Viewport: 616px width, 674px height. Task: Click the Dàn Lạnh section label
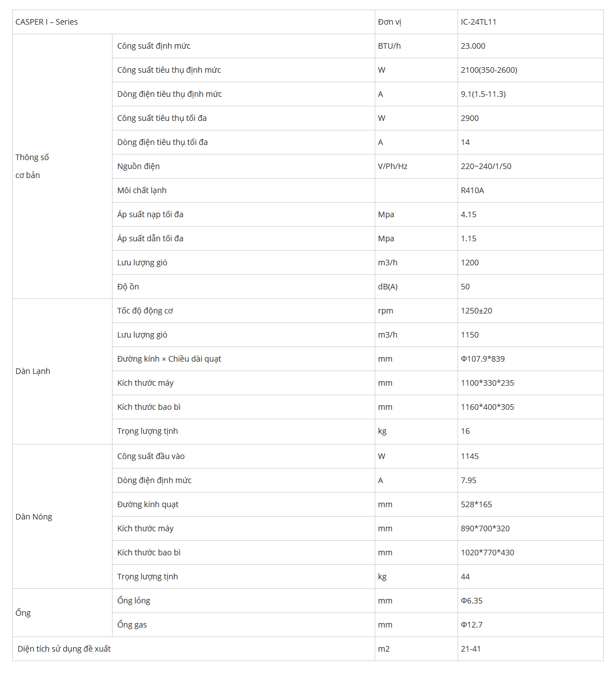[x=33, y=371]
